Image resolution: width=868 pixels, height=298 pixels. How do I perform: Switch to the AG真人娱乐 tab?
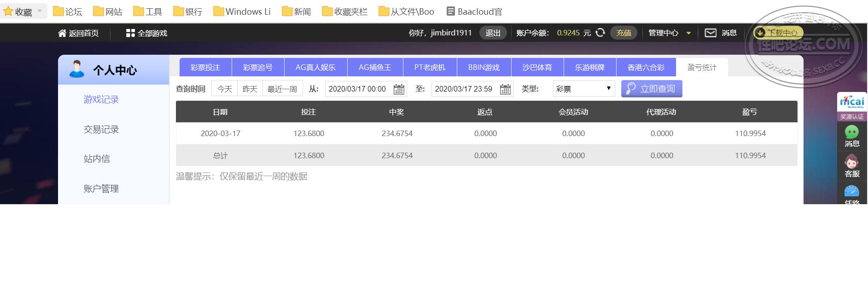[315, 68]
